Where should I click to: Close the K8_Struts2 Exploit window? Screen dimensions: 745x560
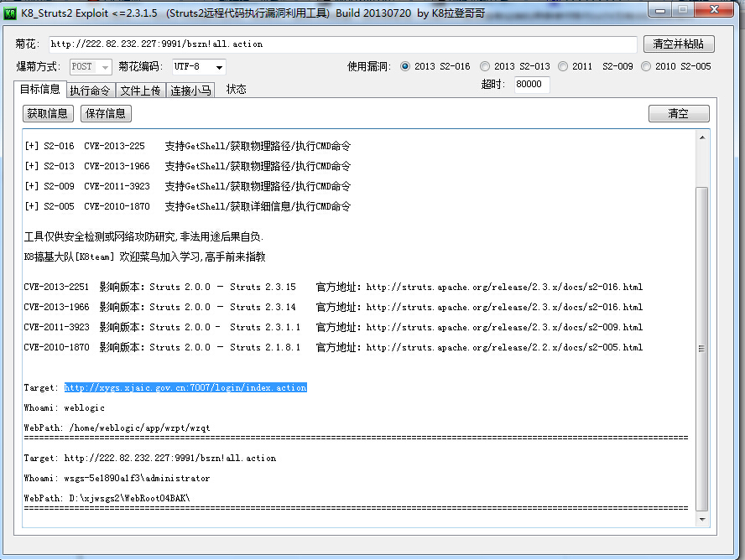click(714, 10)
